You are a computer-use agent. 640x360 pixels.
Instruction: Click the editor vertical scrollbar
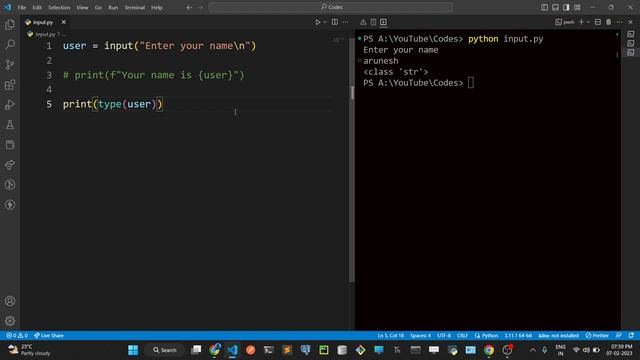(352, 159)
